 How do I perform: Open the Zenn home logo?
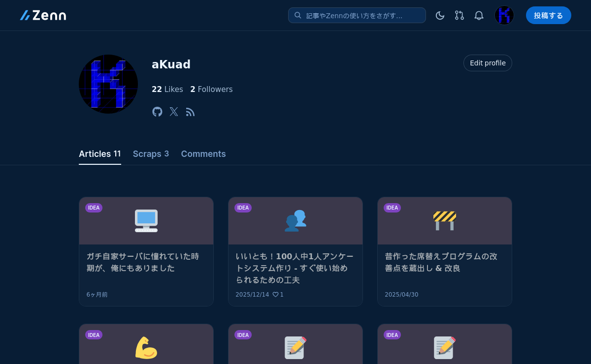coord(43,15)
